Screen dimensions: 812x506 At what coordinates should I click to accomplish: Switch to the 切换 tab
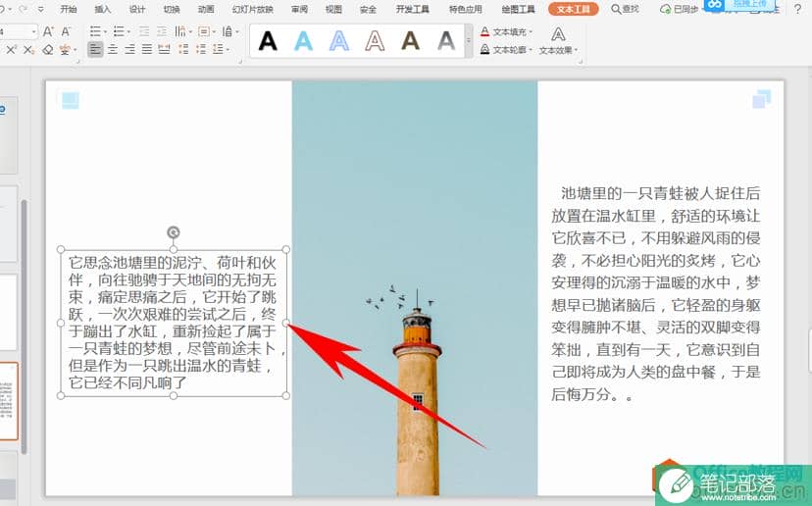click(x=172, y=9)
